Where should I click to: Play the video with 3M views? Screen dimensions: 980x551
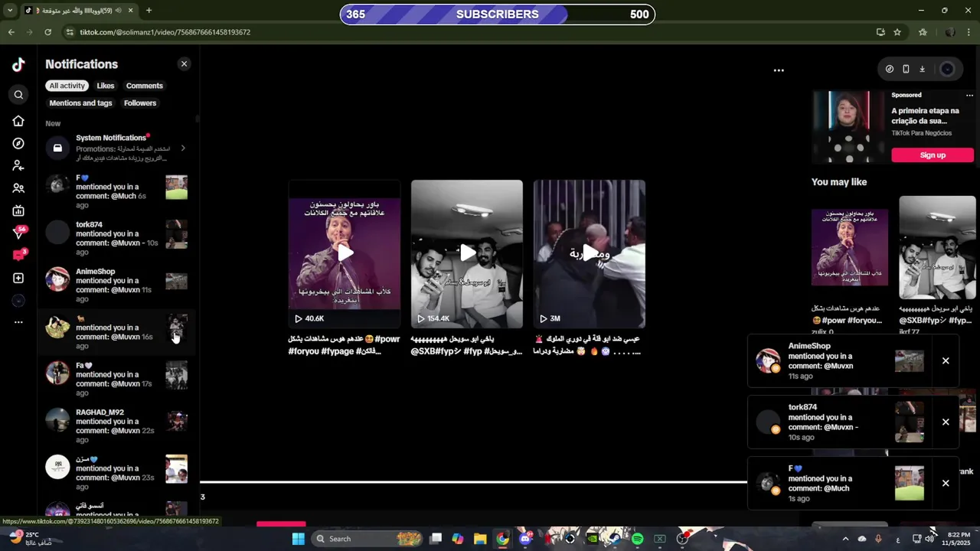point(590,254)
